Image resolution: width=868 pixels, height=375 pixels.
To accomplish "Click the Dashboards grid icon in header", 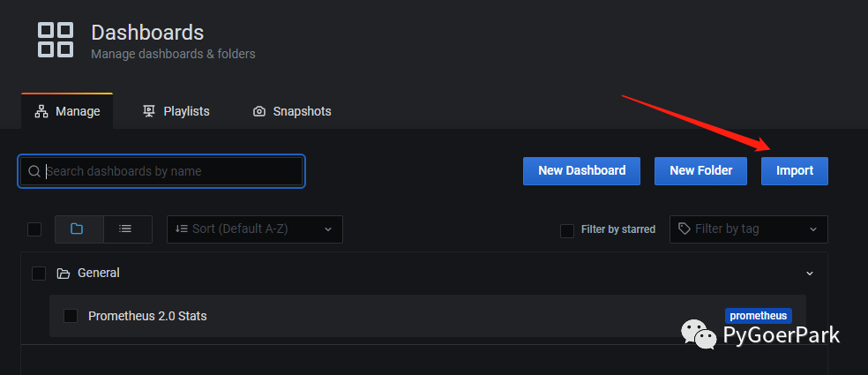I will [x=55, y=41].
